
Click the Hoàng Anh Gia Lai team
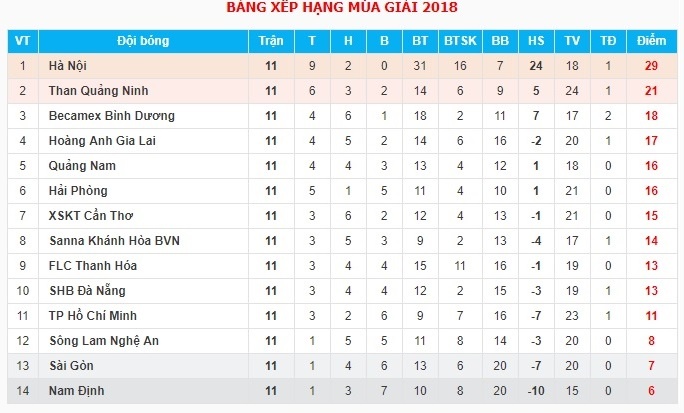coord(102,141)
